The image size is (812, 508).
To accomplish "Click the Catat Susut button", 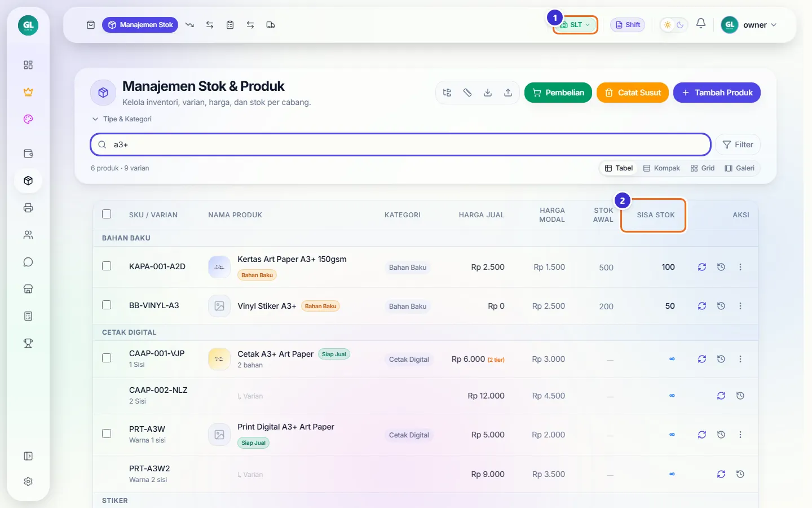I will 633,93.
